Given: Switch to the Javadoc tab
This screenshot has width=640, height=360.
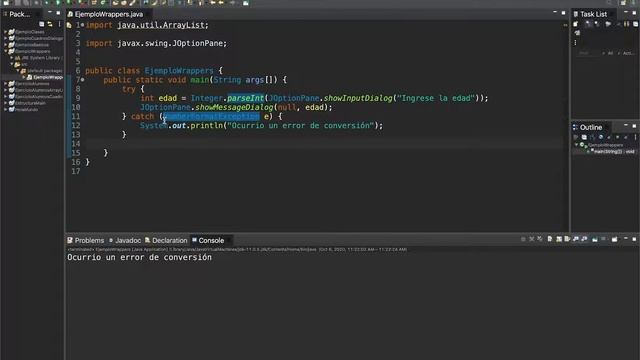Looking at the screenshot, I should [x=124, y=240].
